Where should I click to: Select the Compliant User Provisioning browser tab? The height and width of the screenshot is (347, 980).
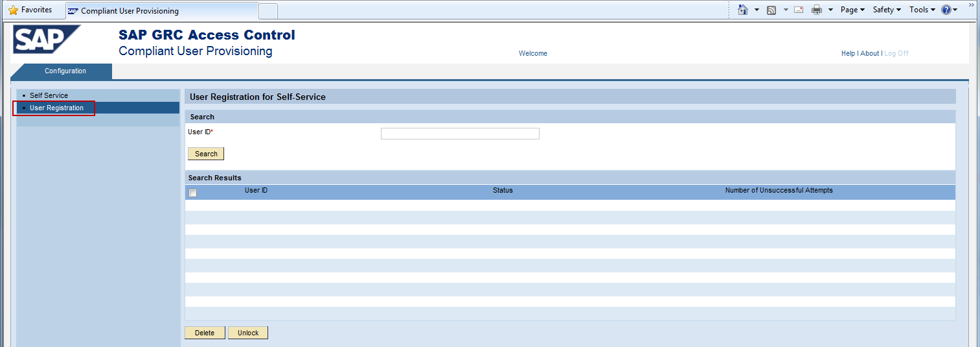click(161, 11)
